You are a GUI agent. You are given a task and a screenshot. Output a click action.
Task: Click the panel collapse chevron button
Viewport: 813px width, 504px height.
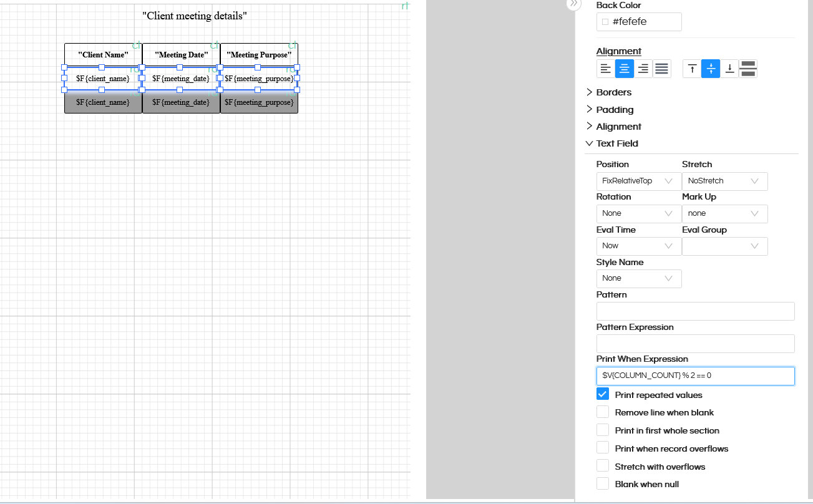573,4
